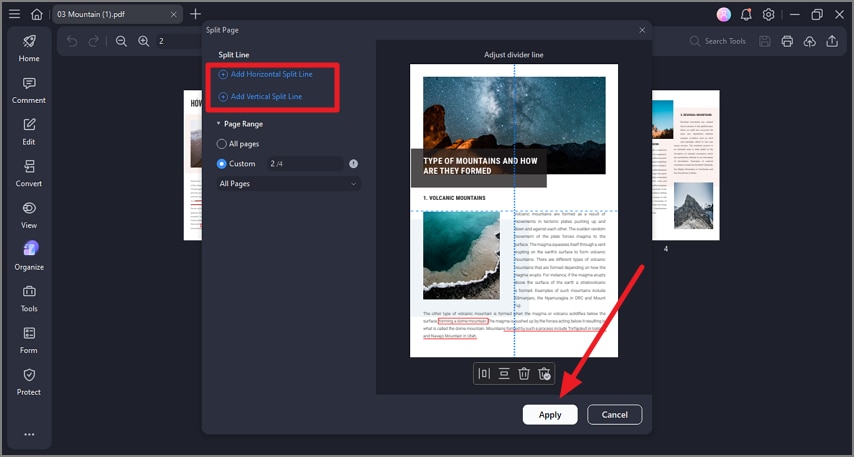Image resolution: width=854 pixels, height=457 pixels.
Task: Close the 03 Mountain (1).pdf tab
Action: tap(173, 14)
